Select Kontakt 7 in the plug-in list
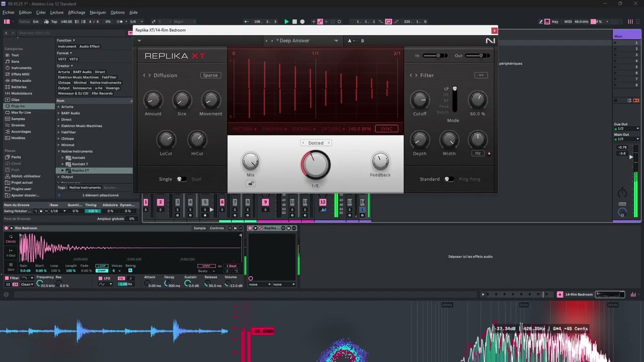644x362 pixels. 79,164
